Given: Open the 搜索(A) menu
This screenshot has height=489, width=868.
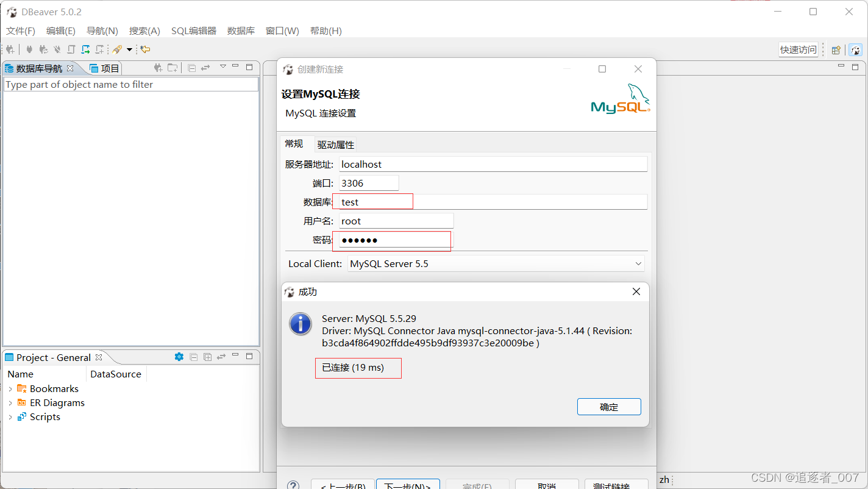Looking at the screenshot, I should tap(144, 30).
